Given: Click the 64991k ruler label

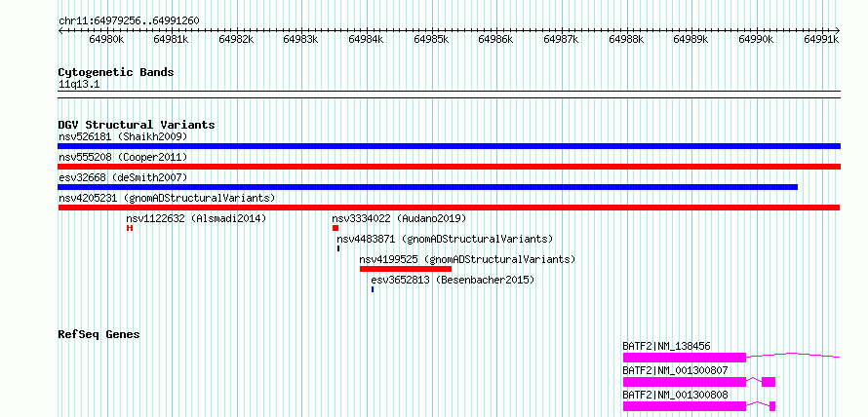Looking at the screenshot, I should [821, 39].
